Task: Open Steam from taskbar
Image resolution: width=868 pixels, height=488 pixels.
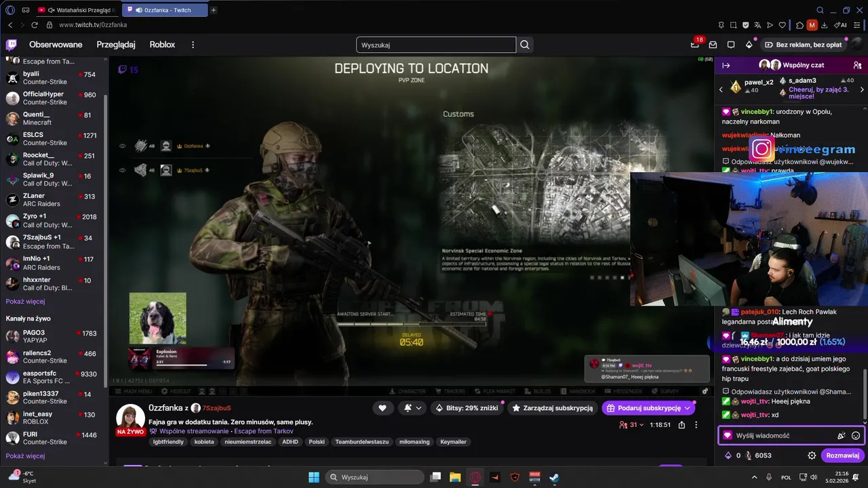Action: tap(554, 477)
